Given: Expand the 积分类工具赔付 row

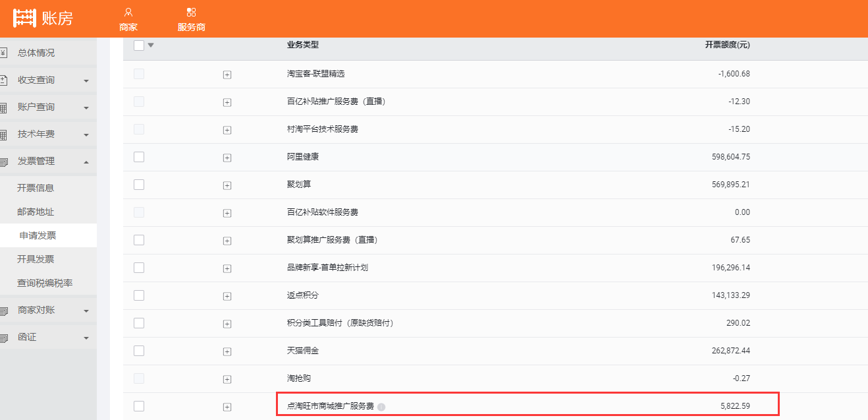Looking at the screenshot, I should [227, 324].
